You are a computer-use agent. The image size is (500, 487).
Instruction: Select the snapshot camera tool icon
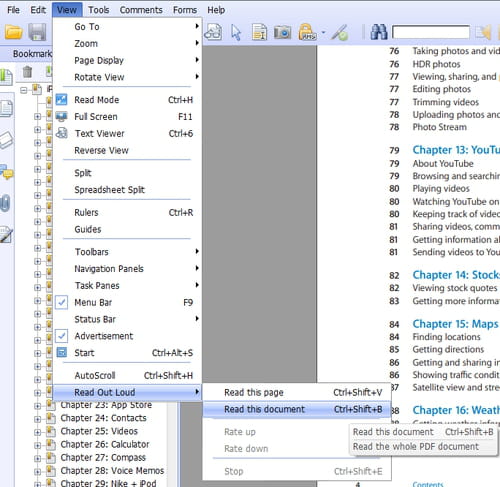coord(282,33)
